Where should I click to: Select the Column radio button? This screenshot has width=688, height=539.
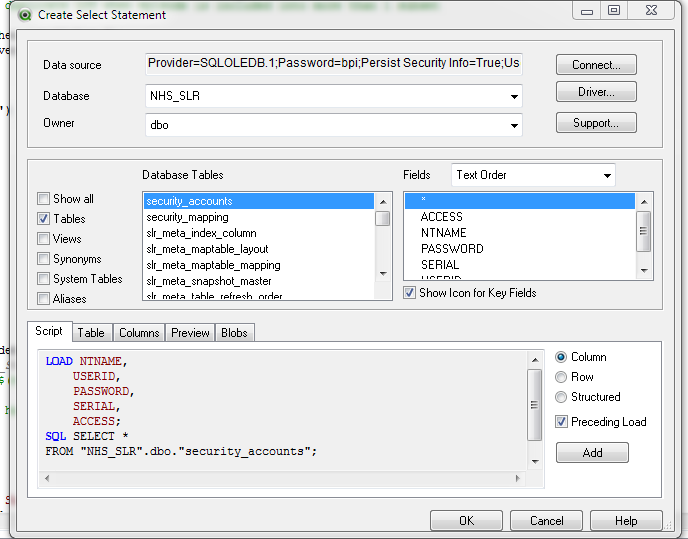(561, 357)
